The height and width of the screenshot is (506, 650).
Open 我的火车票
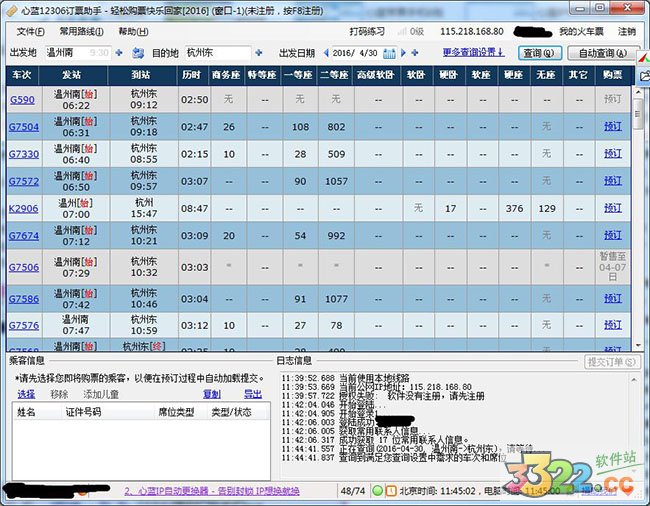581,31
